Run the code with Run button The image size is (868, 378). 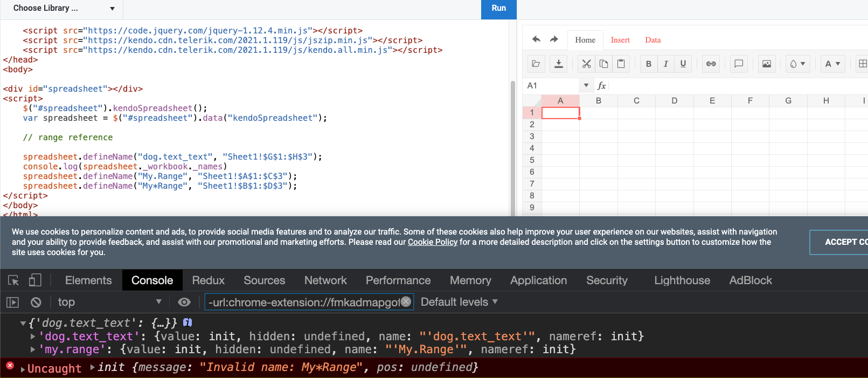(x=499, y=9)
